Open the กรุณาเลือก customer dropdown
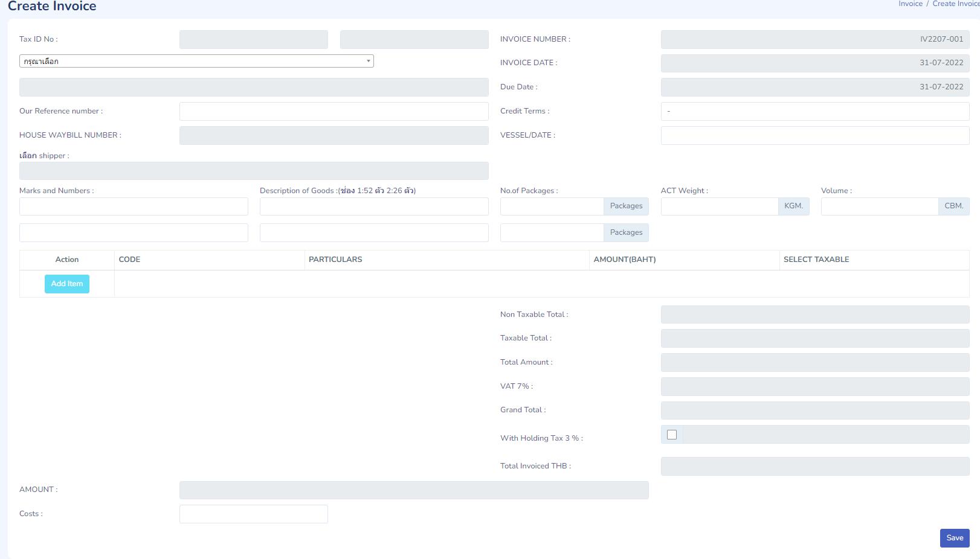The image size is (980, 559). coord(196,61)
